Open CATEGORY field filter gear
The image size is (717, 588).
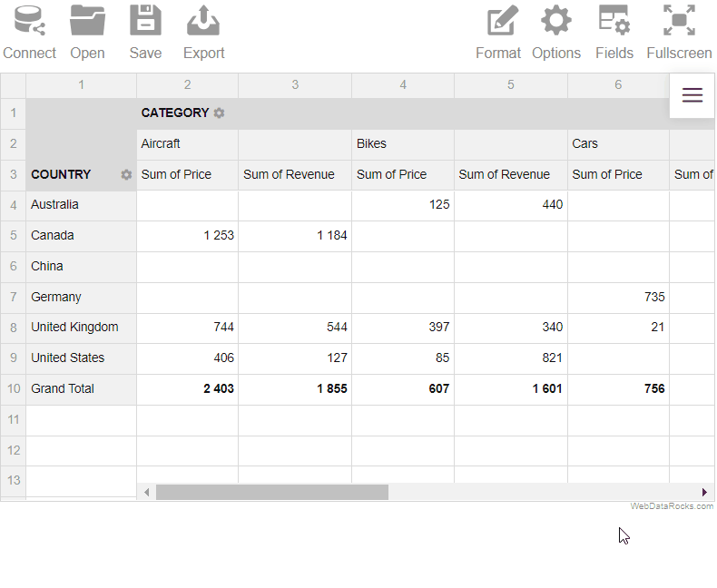coord(219,113)
